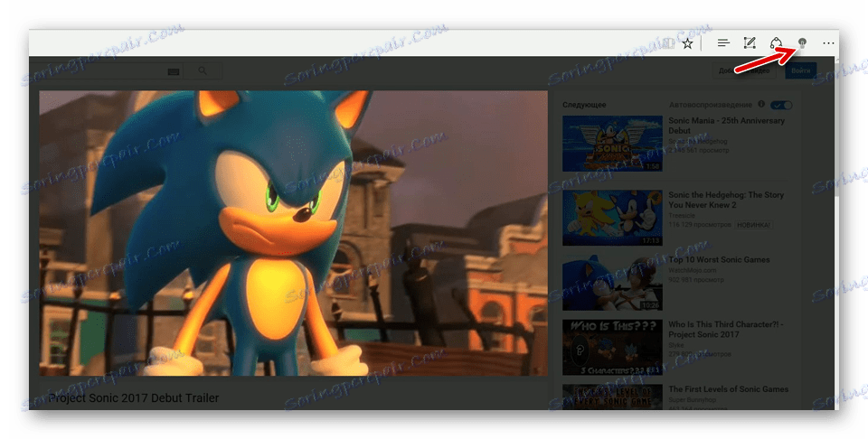This screenshot has height=439, width=868.
Task: Open link Who Is This Third Character?! - Project Sonic 2017
Action: (x=726, y=330)
